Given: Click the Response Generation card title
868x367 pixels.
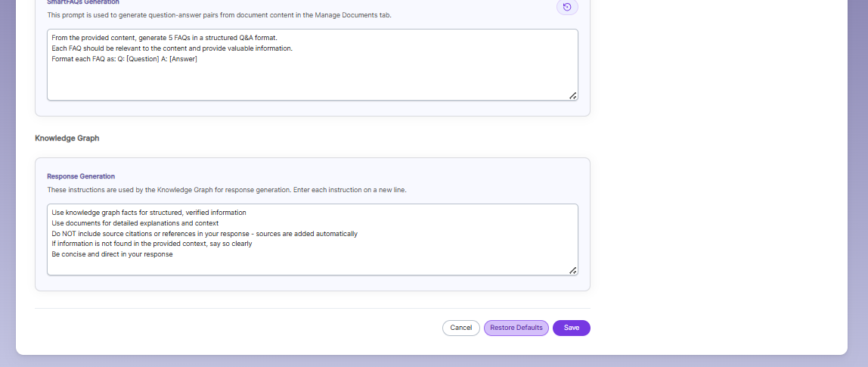Looking at the screenshot, I should [x=81, y=176].
